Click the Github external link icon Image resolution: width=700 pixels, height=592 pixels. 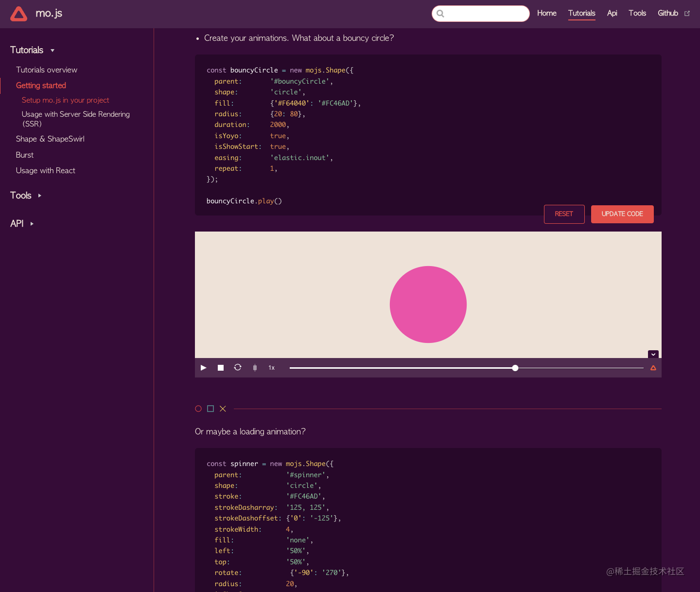(687, 14)
